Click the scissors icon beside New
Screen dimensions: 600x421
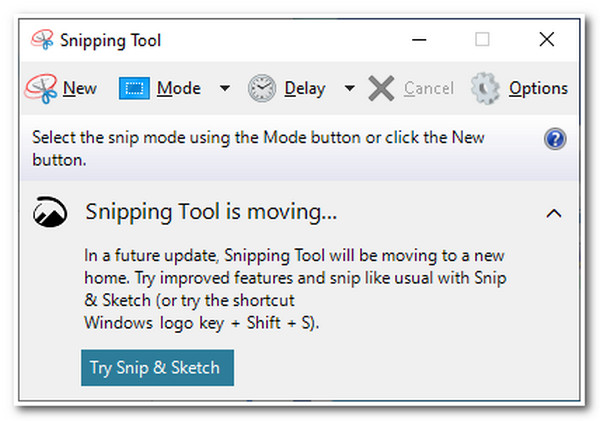(41, 88)
